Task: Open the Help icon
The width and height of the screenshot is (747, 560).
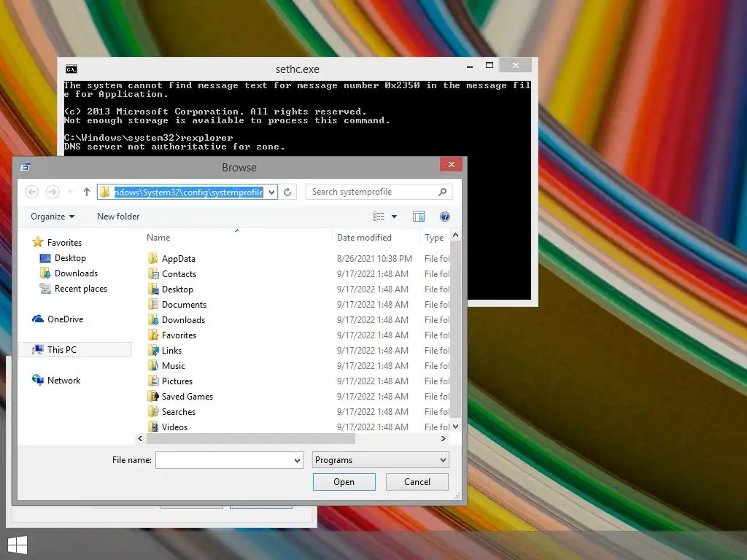Action: [x=445, y=217]
